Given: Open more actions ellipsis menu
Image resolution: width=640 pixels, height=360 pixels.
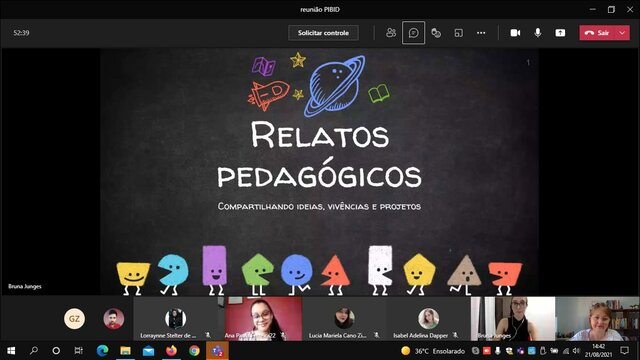Looking at the screenshot, I should point(481,33).
